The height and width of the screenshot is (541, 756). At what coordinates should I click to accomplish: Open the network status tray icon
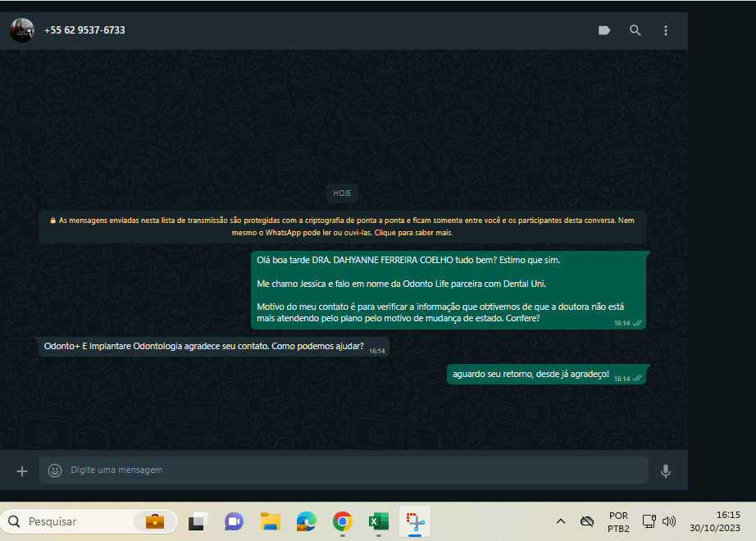tap(649, 521)
